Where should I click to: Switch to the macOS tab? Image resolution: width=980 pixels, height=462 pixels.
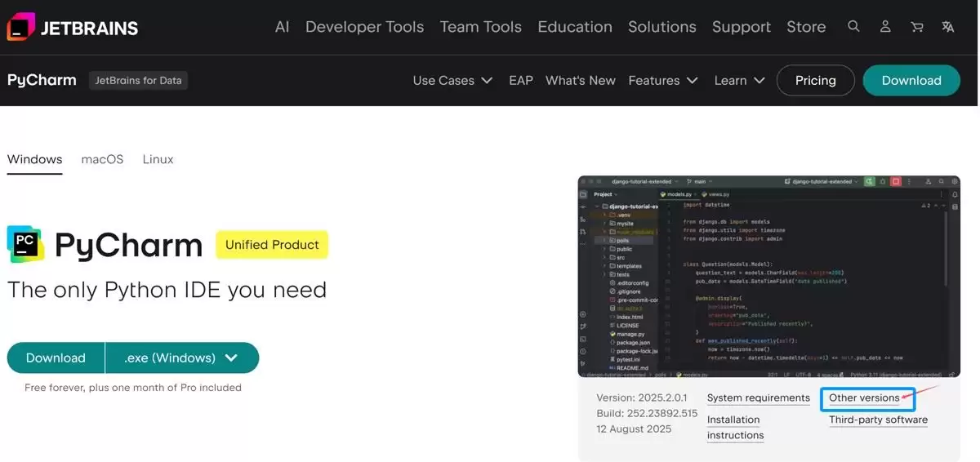[x=102, y=159]
